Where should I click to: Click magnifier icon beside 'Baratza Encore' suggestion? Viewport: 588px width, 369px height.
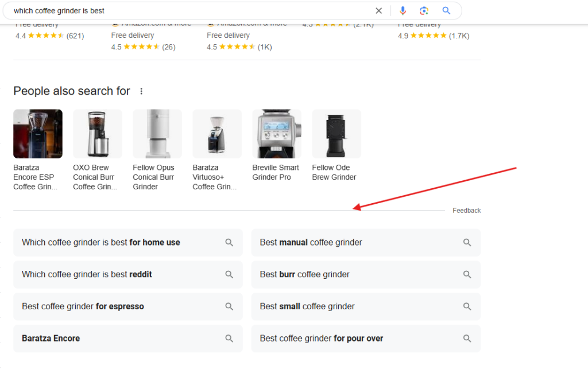(x=229, y=339)
